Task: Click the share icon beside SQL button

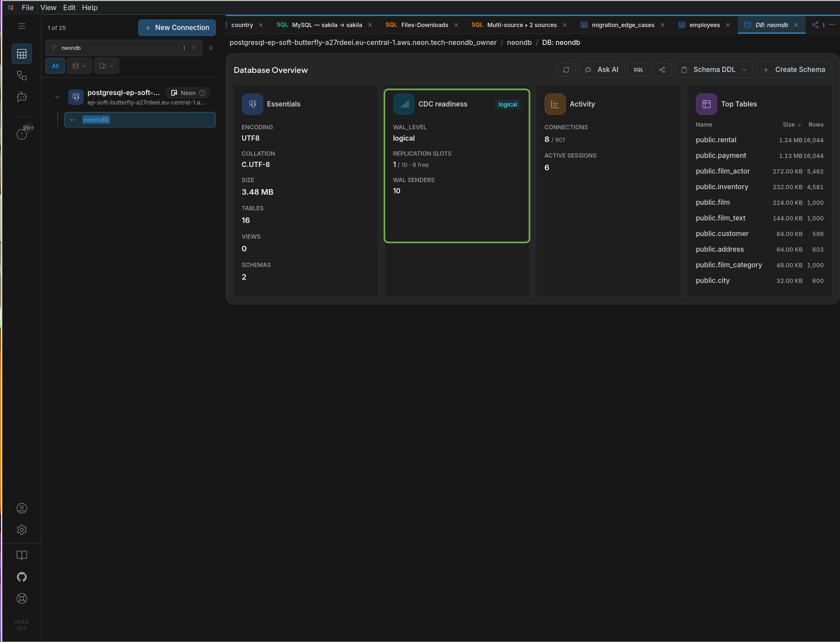Action: click(x=662, y=70)
